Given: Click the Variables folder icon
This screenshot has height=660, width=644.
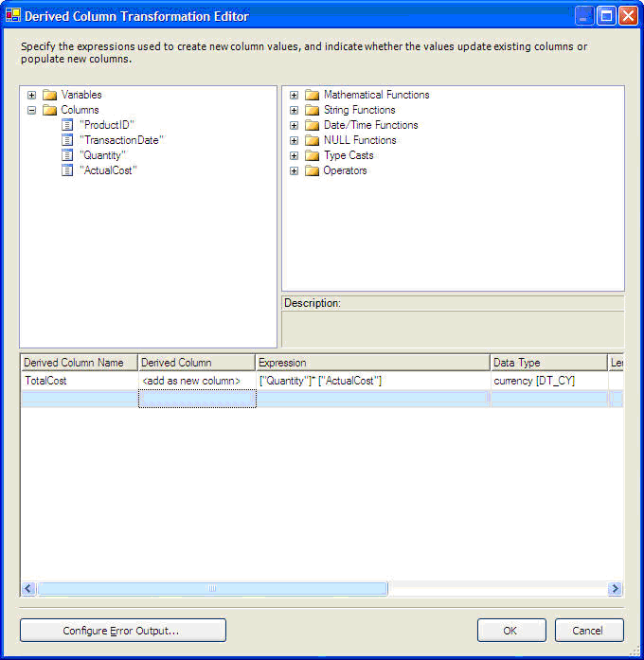Looking at the screenshot, I should pyautogui.click(x=49, y=95).
